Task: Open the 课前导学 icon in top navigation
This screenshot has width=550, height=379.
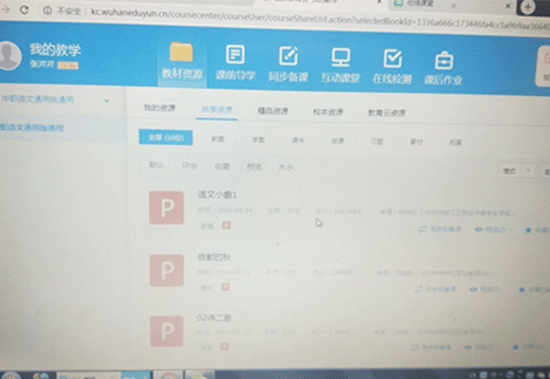Action: (235, 54)
